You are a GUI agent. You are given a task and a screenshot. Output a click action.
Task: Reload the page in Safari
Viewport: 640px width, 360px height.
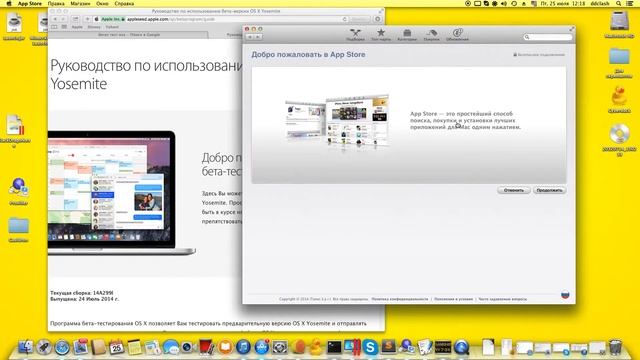point(344,19)
